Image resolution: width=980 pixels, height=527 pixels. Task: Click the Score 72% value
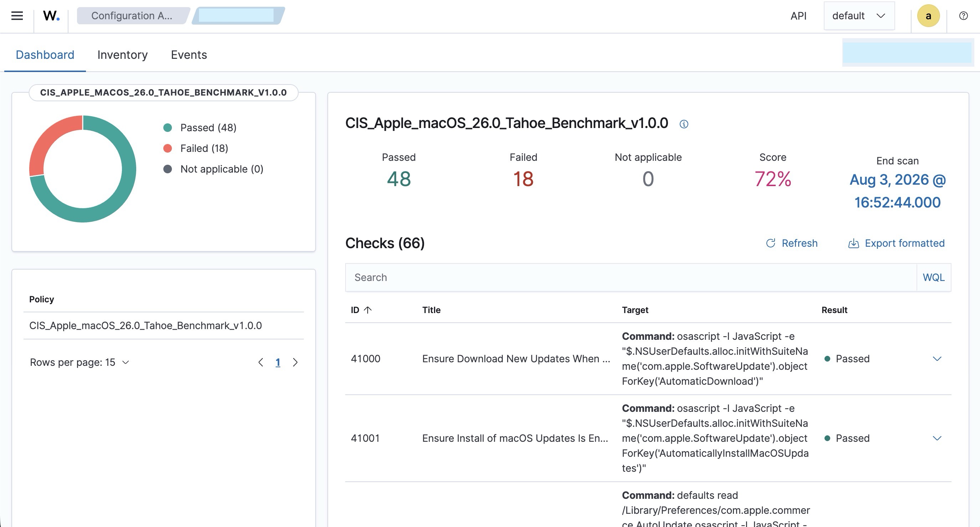[773, 179]
